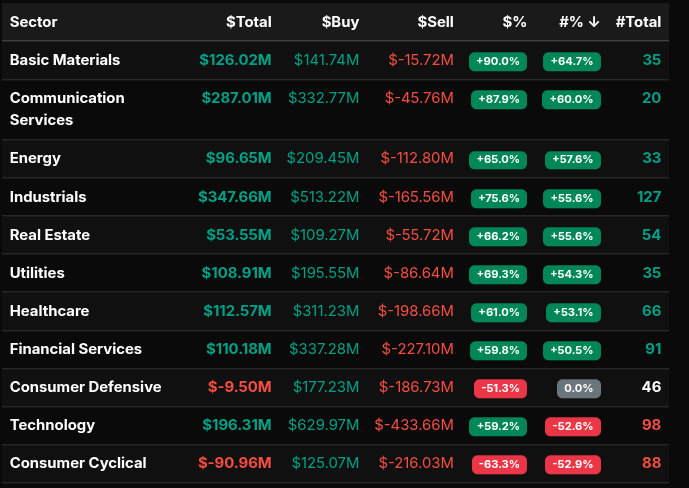Select the Industrials sector name
Image resolution: width=689 pixels, height=488 pixels.
click(x=48, y=197)
